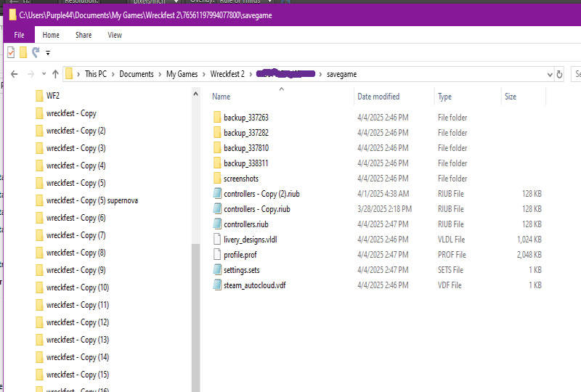
Task: Sort by the Type column header
Action: tap(444, 97)
